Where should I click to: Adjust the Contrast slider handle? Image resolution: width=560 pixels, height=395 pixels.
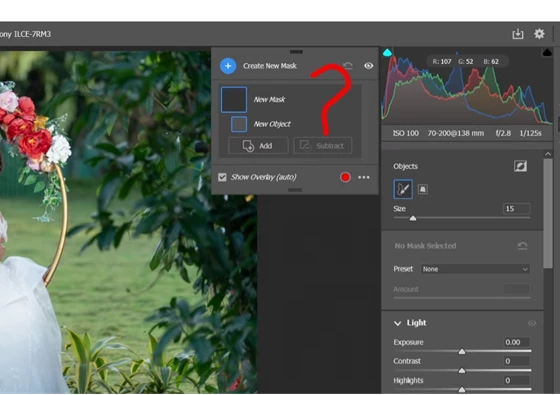(x=462, y=371)
